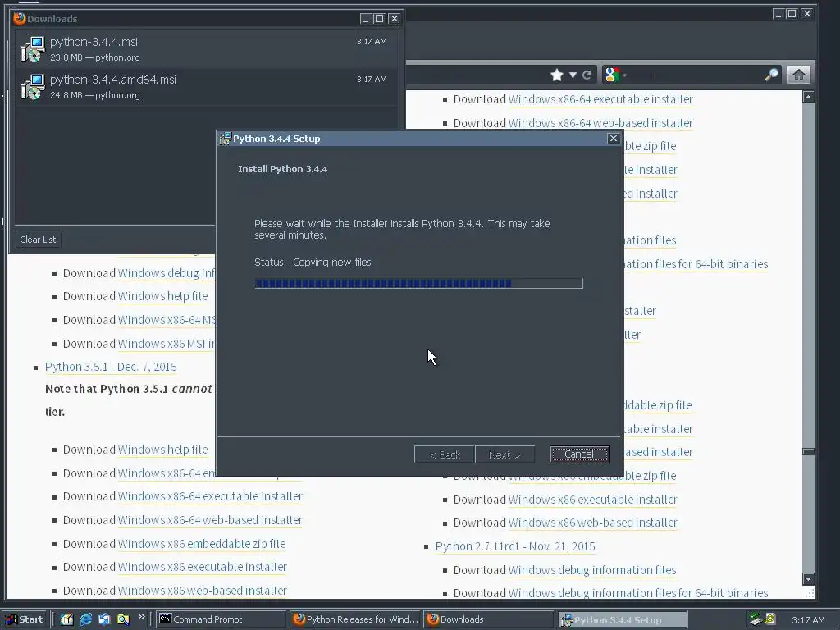Switch to Downloads taskbar item
The height and width of the screenshot is (630, 840).
(x=489, y=619)
